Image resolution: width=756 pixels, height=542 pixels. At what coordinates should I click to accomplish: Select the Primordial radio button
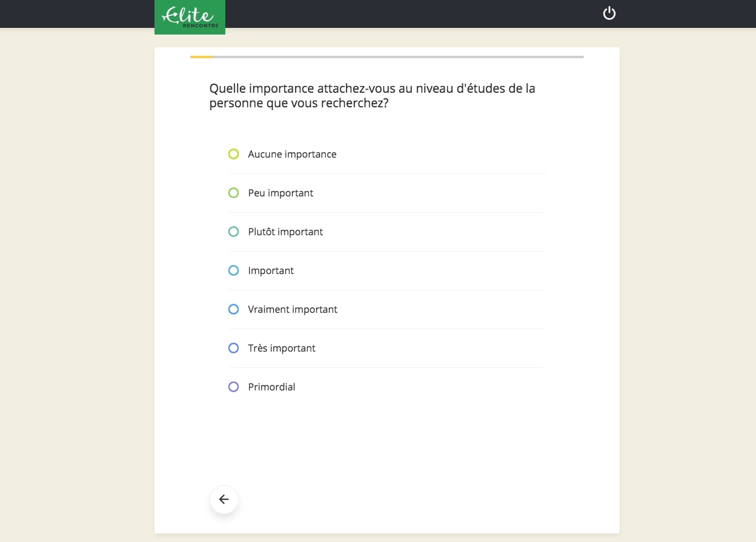[x=233, y=387]
